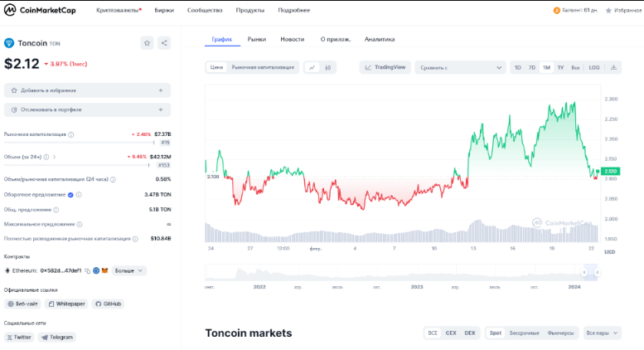Add Toncoin to watchlist with star icon
The image size is (644, 350).
(x=147, y=43)
